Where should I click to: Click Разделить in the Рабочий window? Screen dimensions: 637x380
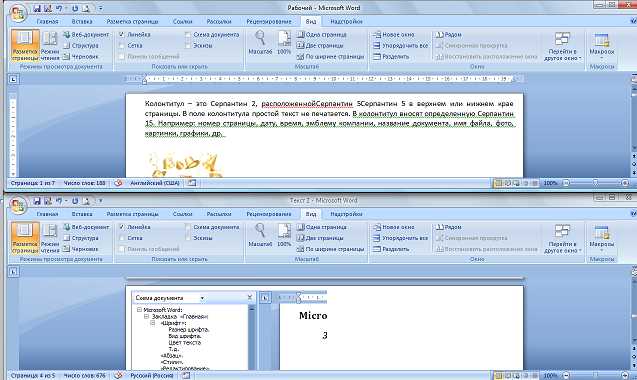(391, 56)
